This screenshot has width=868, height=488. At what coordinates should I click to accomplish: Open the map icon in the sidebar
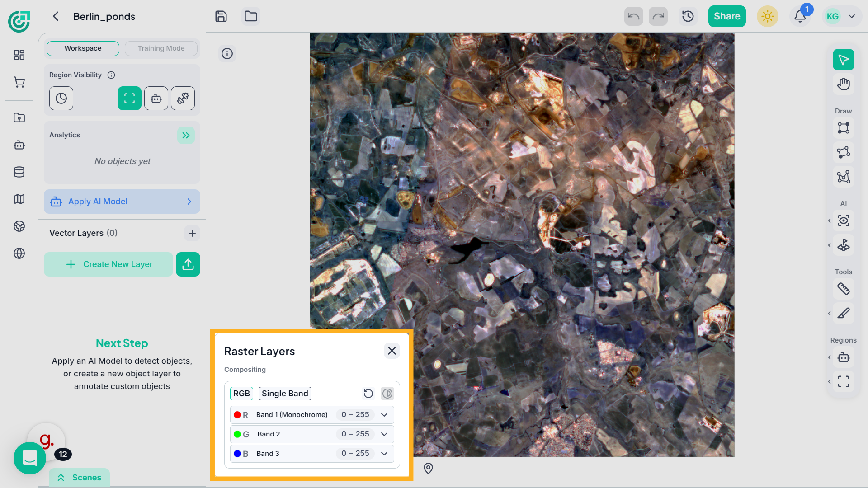[x=19, y=199]
